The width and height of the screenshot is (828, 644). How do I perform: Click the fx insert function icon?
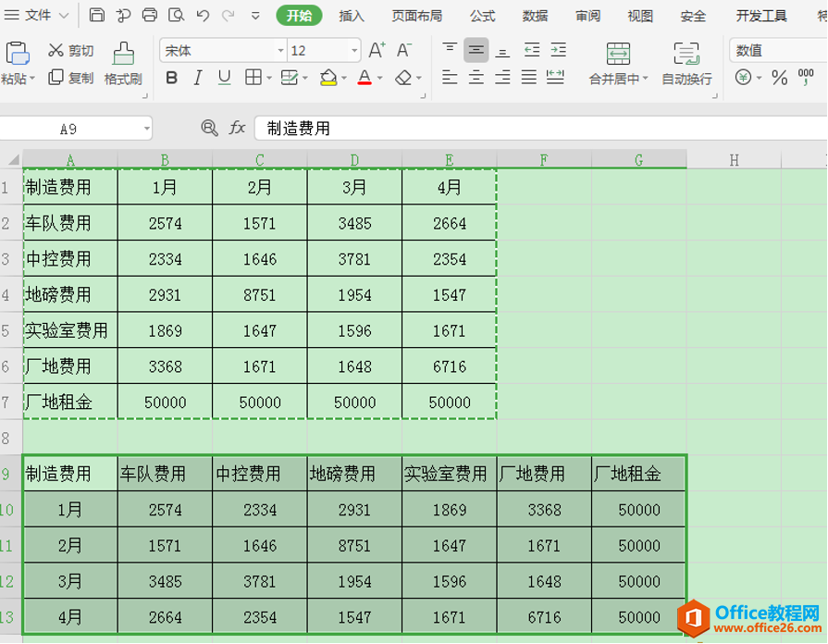[237, 128]
